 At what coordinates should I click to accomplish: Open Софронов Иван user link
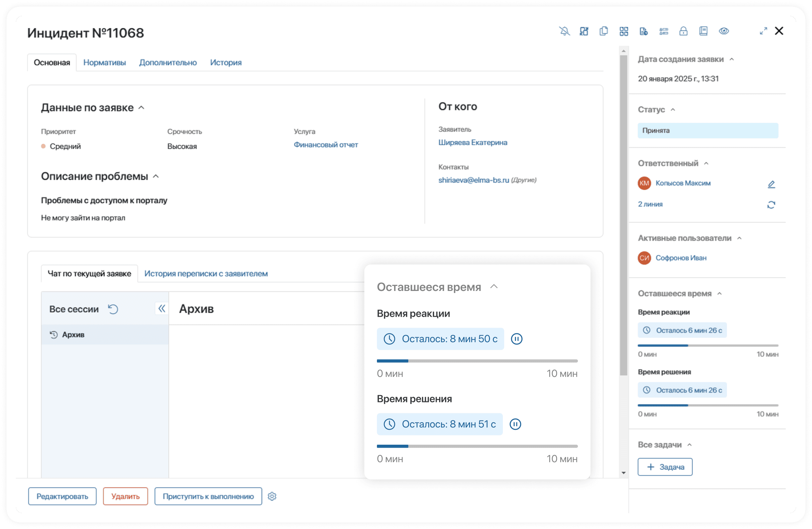[x=681, y=258]
